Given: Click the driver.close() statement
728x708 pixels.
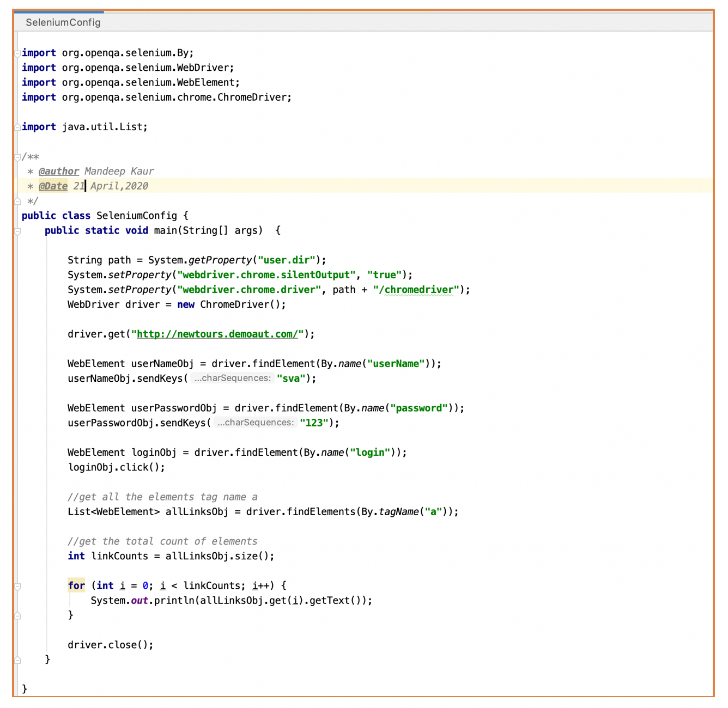Looking at the screenshot, I should [110, 644].
